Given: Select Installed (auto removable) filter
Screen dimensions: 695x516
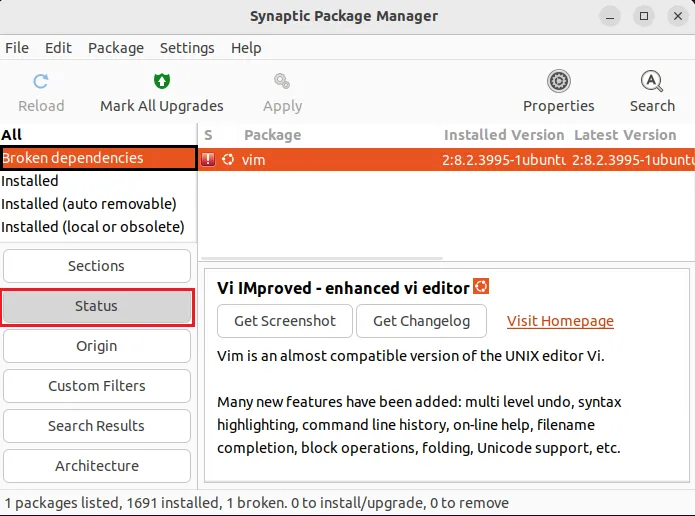Looking at the screenshot, I should click(x=98, y=204).
